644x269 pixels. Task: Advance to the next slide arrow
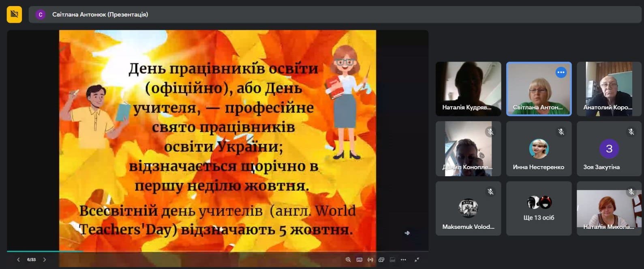(45, 260)
